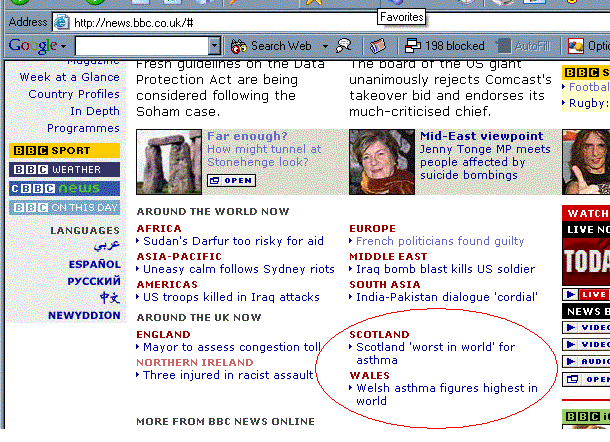Image resolution: width=610 pixels, height=442 pixels.
Task: Open the Wales section heading
Action: (x=370, y=375)
